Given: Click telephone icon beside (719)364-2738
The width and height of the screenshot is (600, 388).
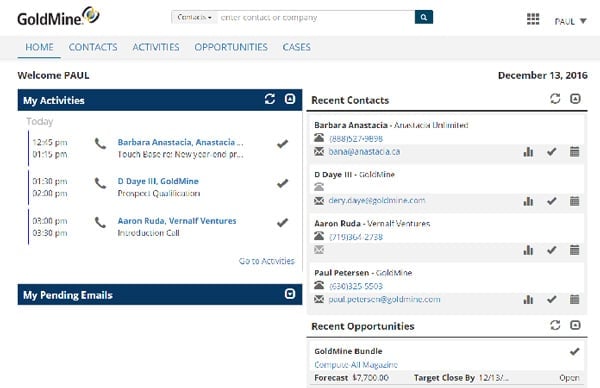Looking at the screenshot, I should click(319, 236).
